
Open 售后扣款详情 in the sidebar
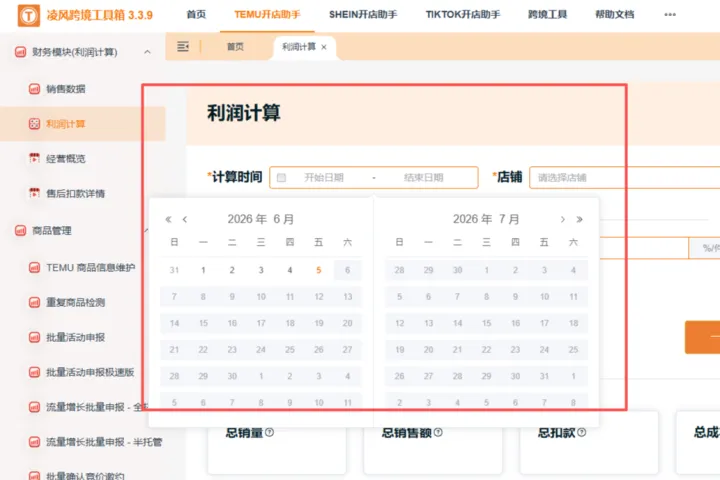click(75, 193)
